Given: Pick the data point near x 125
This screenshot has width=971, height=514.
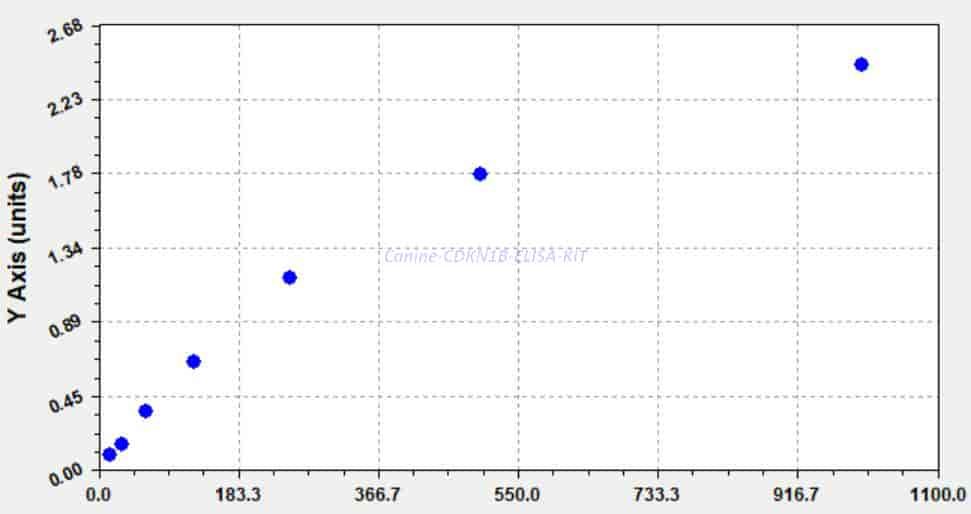Looking at the screenshot, I should click(x=193, y=362).
